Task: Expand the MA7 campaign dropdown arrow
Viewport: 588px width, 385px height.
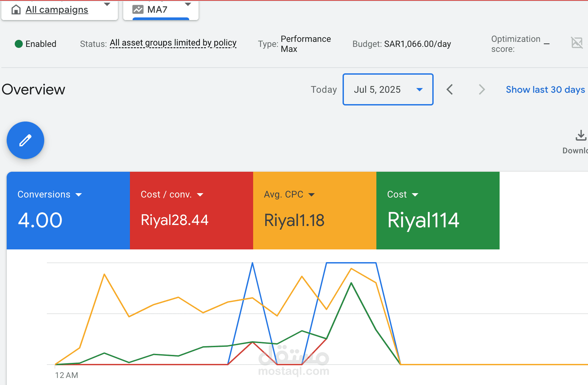Action: click(188, 5)
